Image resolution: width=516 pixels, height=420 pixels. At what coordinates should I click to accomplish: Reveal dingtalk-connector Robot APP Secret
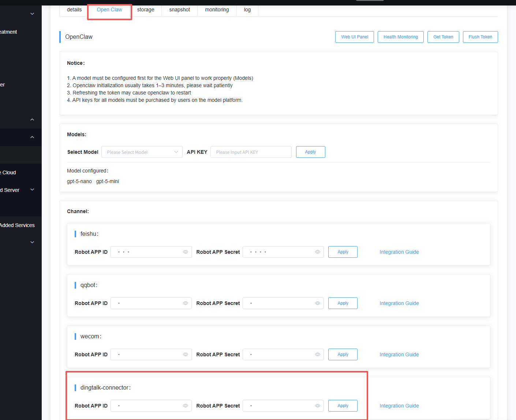318,406
